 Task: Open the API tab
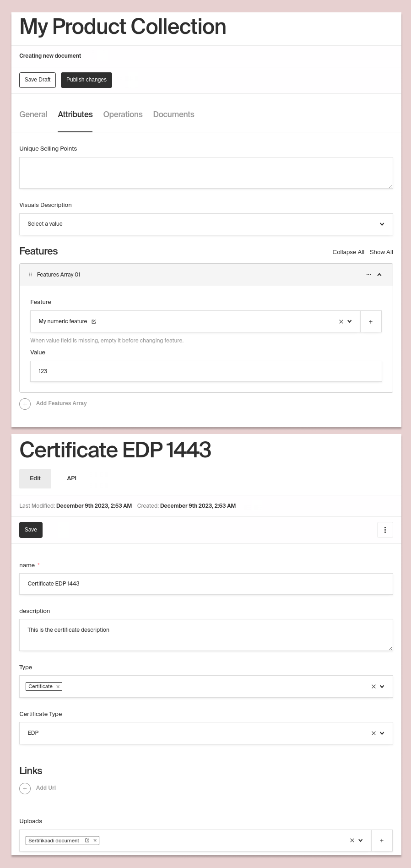pyautogui.click(x=72, y=478)
